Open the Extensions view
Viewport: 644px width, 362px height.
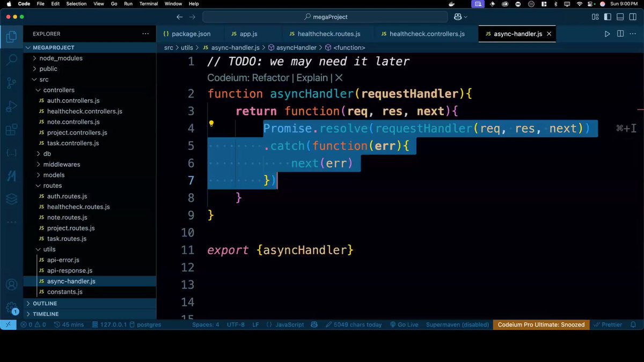pos(12,130)
